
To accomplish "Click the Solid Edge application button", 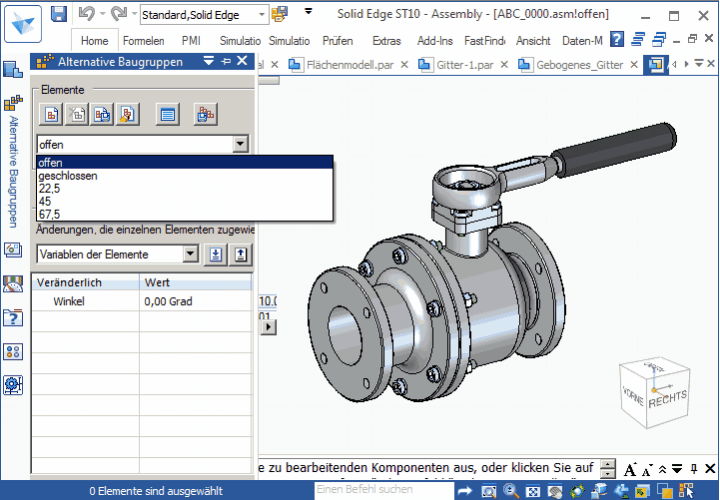I will [23, 24].
